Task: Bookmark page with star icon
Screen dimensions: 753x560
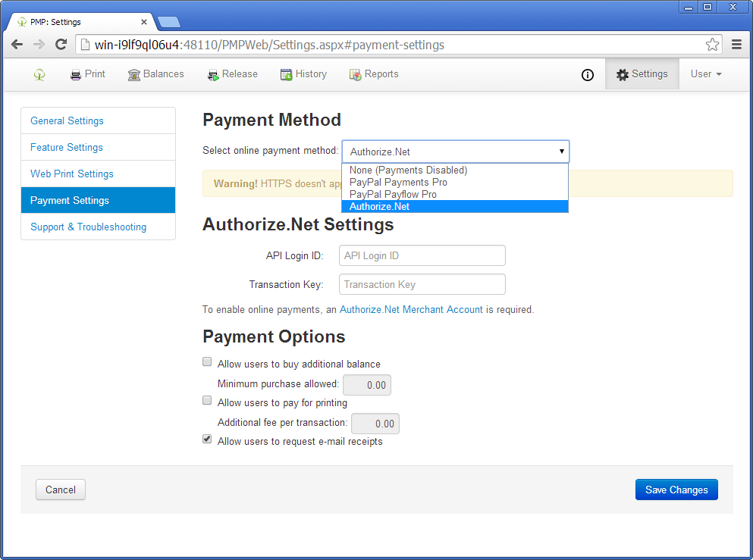Action: click(712, 45)
